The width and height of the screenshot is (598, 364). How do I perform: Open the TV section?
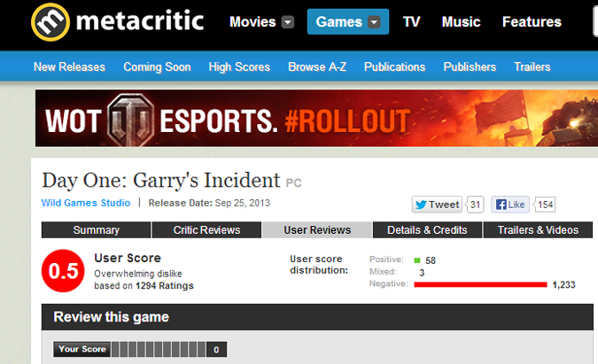pyautogui.click(x=411, y=22)
